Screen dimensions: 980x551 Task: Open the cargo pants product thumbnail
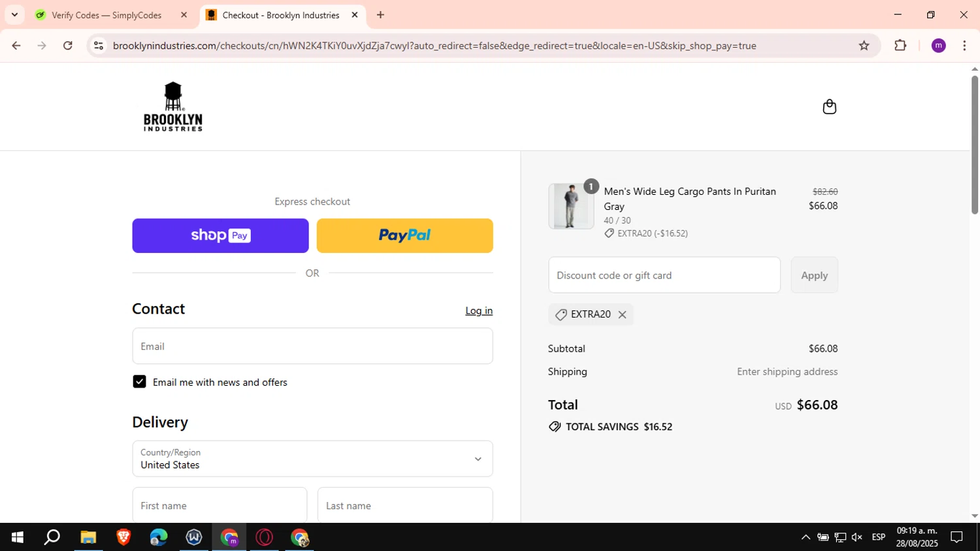pos(571,206)
